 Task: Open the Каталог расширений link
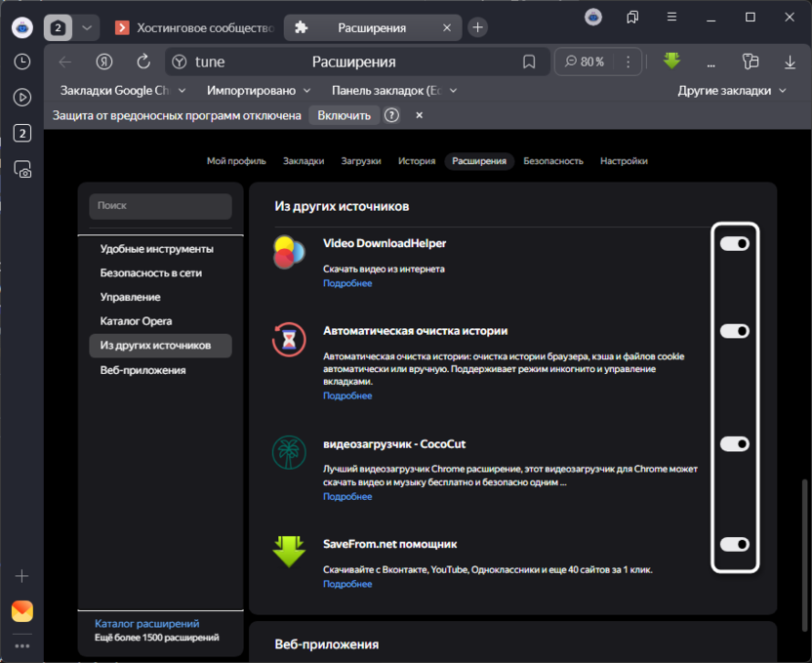[147, 624]
